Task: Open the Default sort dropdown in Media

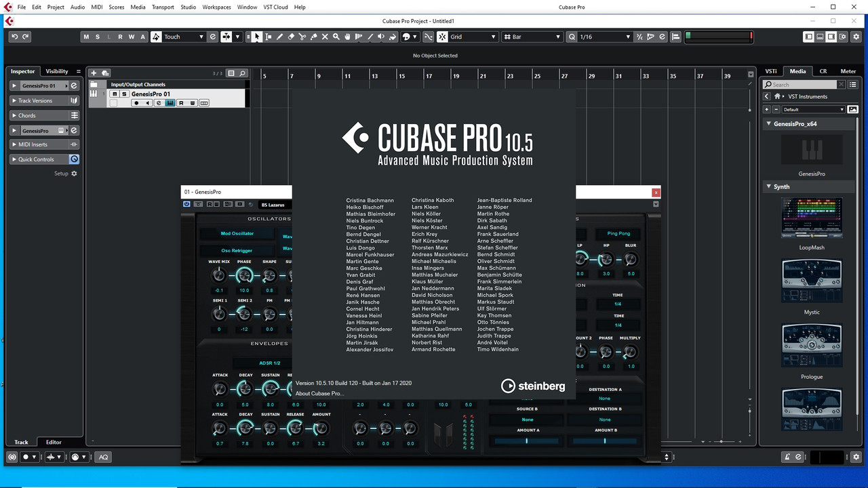Action: pyautogui.click(x=813, y=109)
